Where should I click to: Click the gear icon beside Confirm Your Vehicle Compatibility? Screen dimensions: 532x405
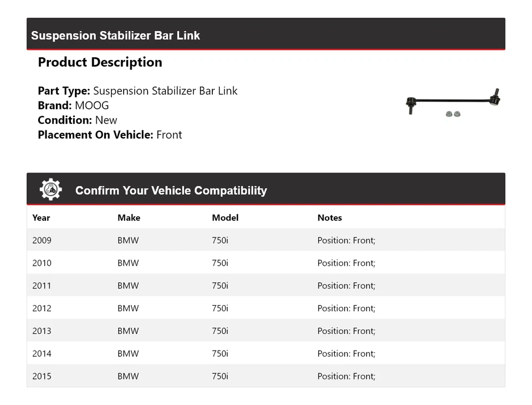click(50, 190)
